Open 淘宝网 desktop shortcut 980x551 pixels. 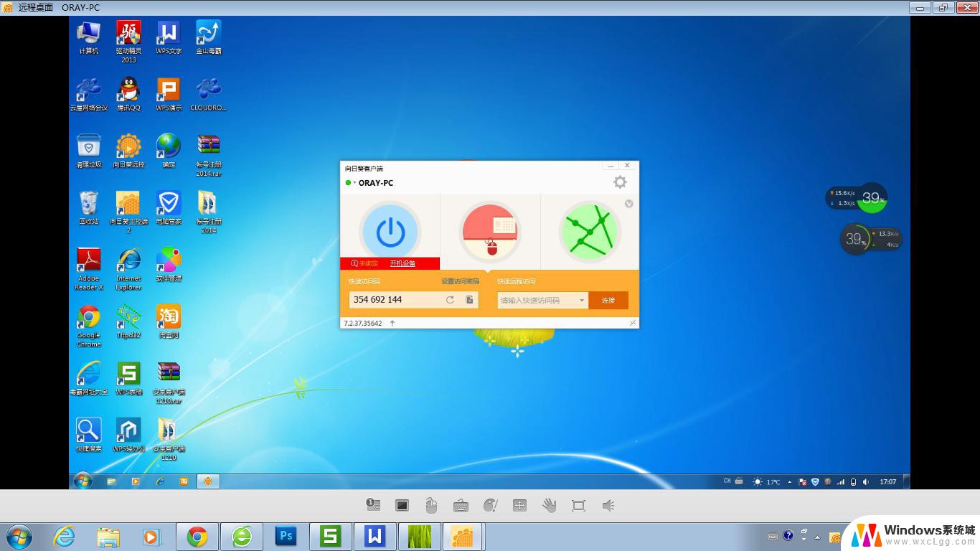pos(169,321)
